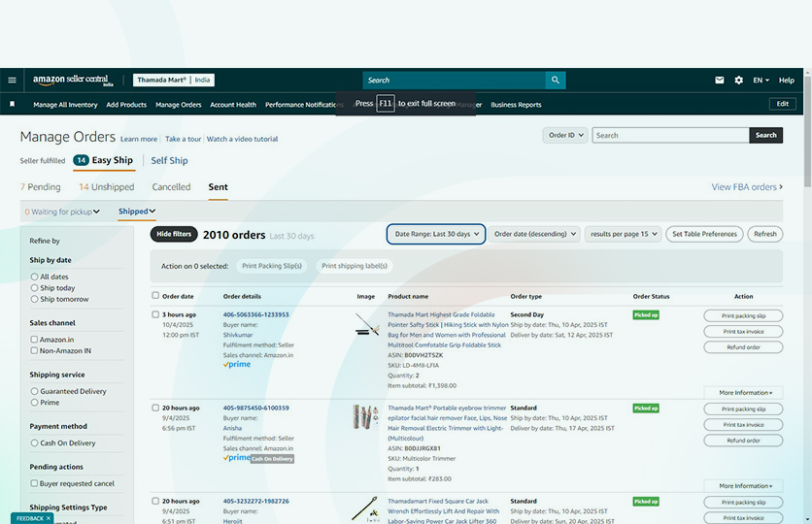Click the Prime badge on first order
This screenshot has height=524, width=812.
pos(237,365)
